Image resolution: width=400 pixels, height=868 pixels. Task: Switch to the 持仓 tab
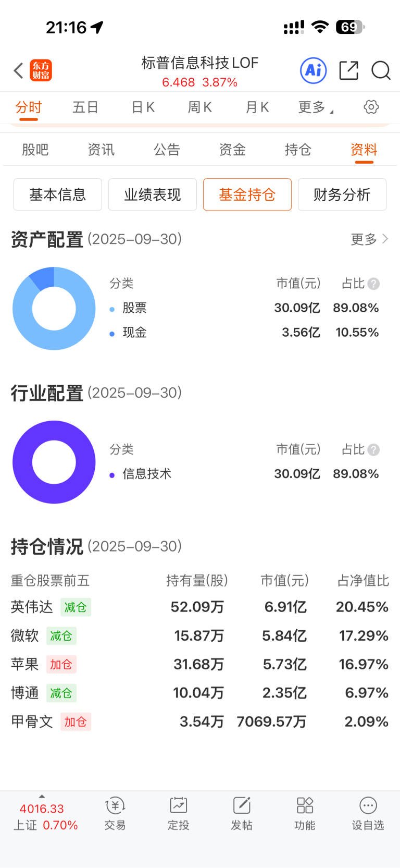tap(298, 150)
